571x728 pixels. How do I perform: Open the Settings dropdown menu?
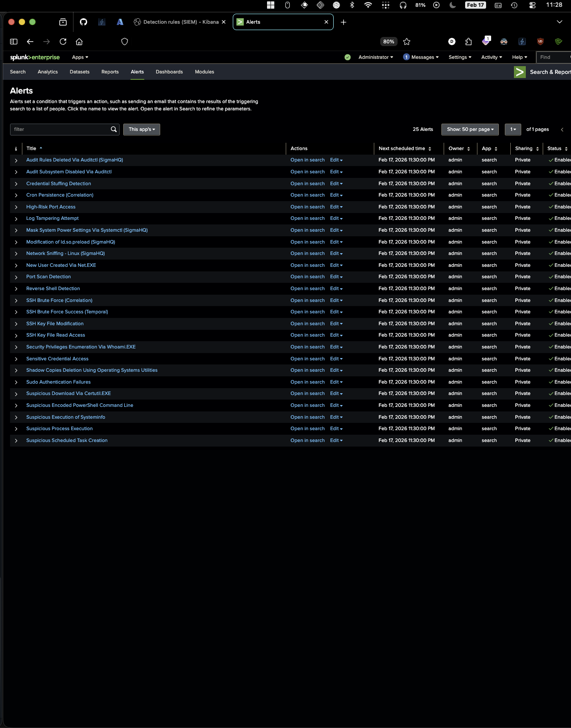(x=460, y=57)
